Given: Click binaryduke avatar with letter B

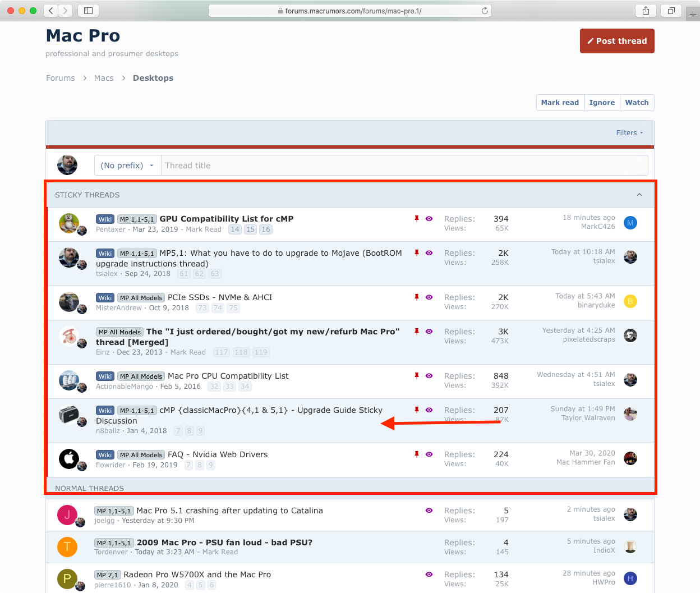Looking at the screenshot, I should click(630, 301).
